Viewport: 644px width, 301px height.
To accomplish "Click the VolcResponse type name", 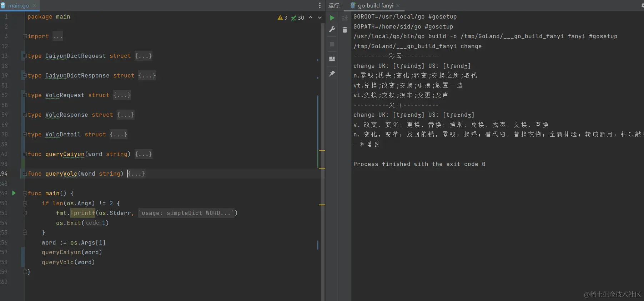I will tap(66, 115).
